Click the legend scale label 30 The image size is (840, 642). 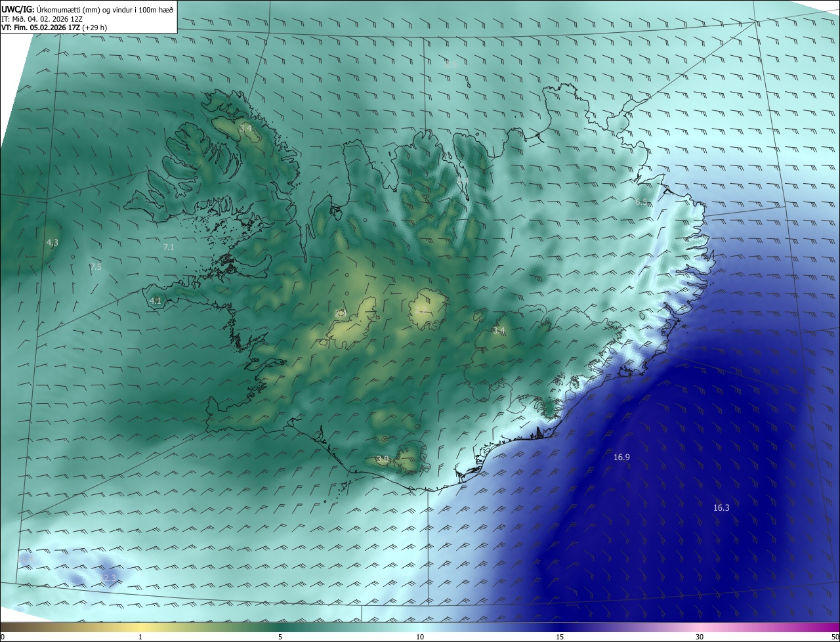[700, 637]
